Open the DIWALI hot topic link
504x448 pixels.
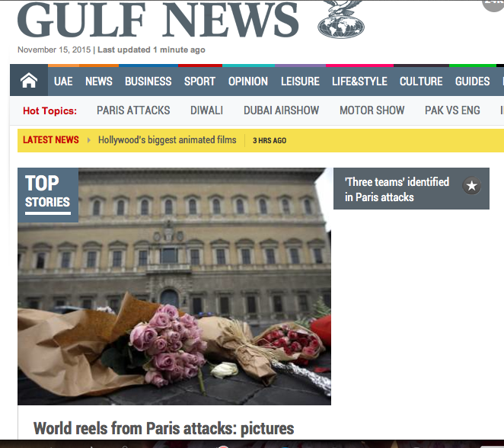pos(206,110)
